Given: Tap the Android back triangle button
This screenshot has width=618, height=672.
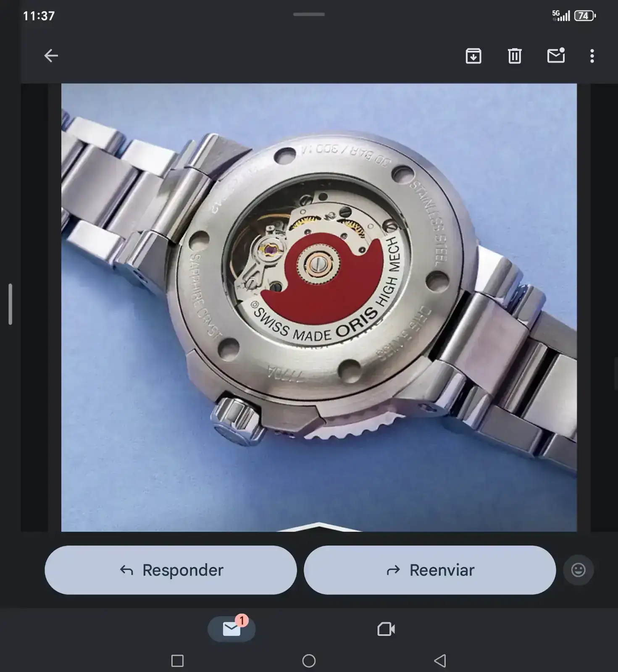Looking at the screenshot, I should (440, 661).
